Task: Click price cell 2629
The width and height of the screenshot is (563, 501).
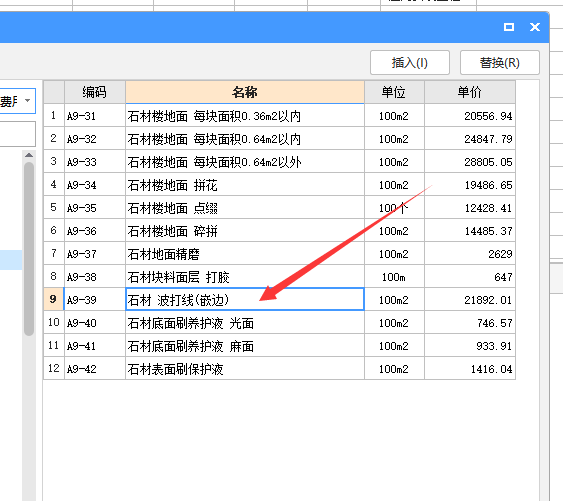Action: (x=470, y=254)
